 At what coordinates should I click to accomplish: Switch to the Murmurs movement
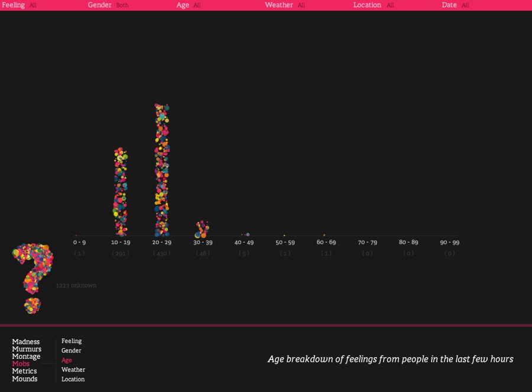[x=27, y=349]
